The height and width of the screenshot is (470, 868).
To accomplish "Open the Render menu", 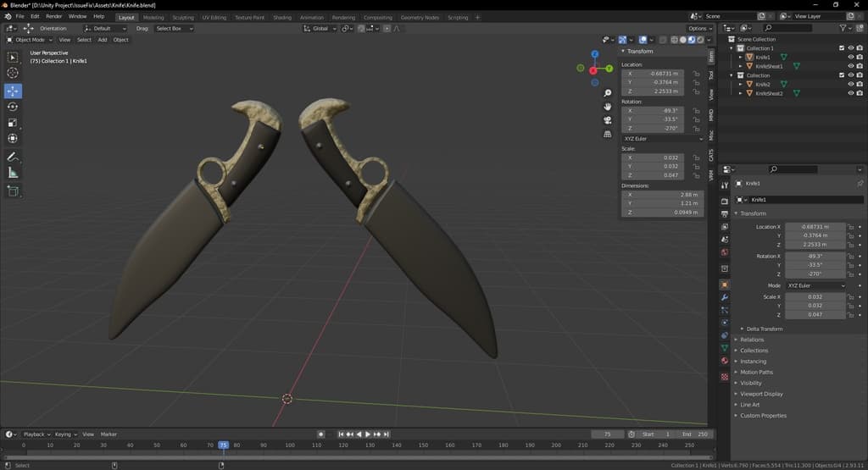I will [53, 16].
